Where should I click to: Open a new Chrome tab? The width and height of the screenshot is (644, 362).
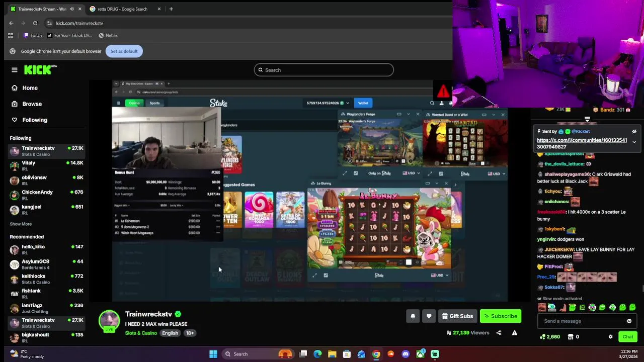click(171, 9)
